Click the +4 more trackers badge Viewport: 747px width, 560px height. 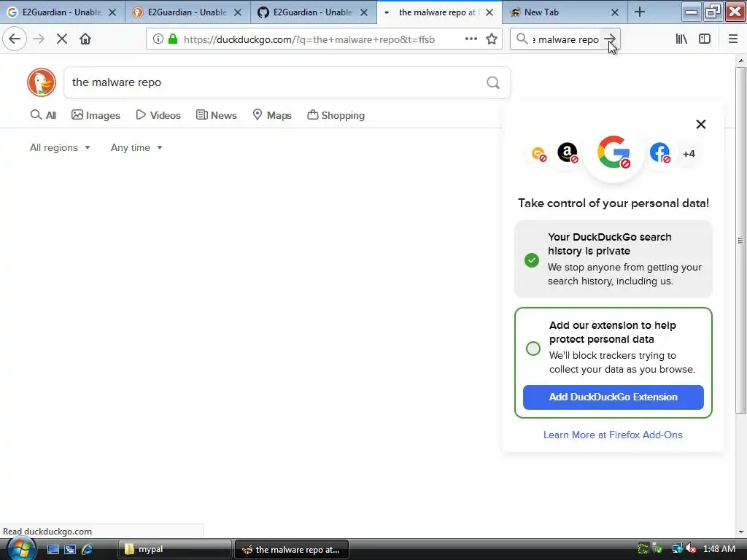[689, 154]
